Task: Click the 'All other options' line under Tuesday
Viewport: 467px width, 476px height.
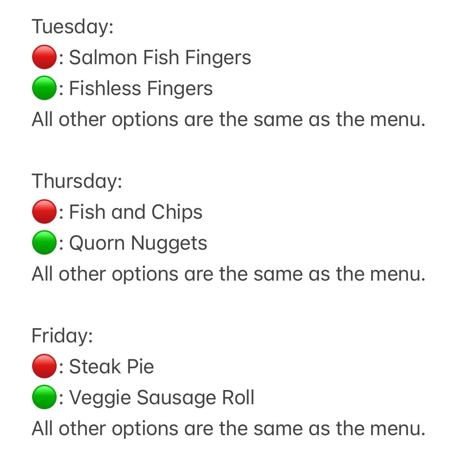Action: [x=228, y=119]
